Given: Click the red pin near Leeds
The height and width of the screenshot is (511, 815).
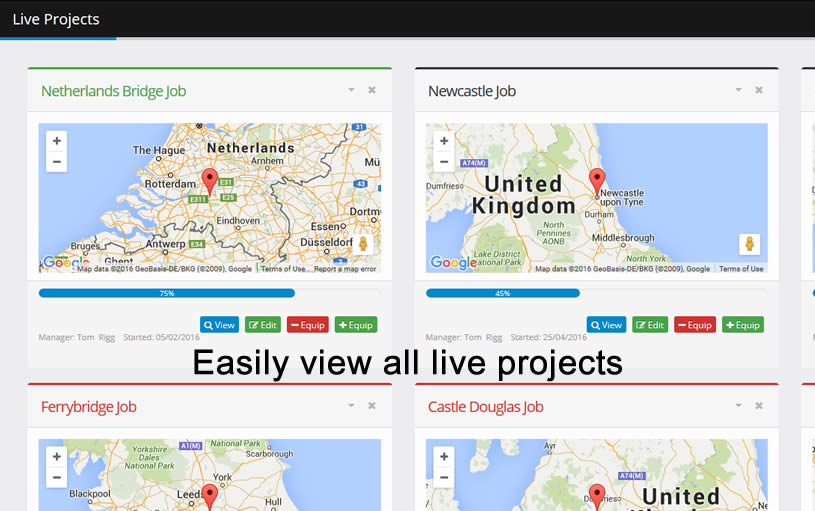Looking at the screenshot, I should pyautogui.click(x=209, y=496).
